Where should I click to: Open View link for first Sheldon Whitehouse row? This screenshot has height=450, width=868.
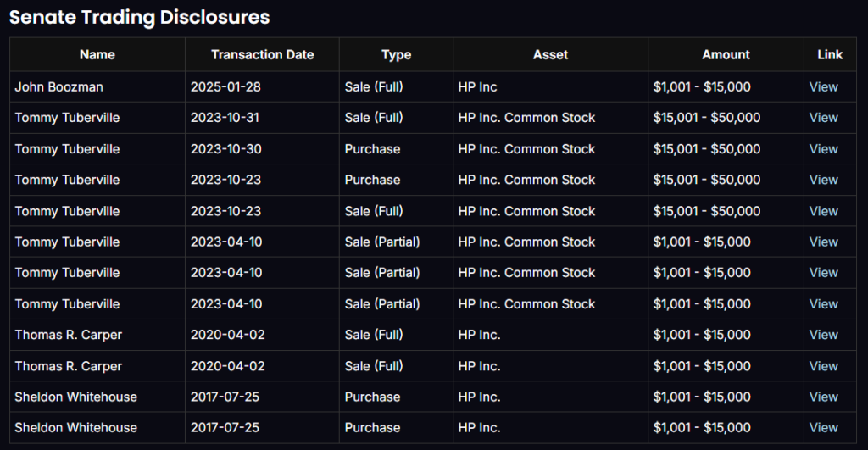pos(823,397)
